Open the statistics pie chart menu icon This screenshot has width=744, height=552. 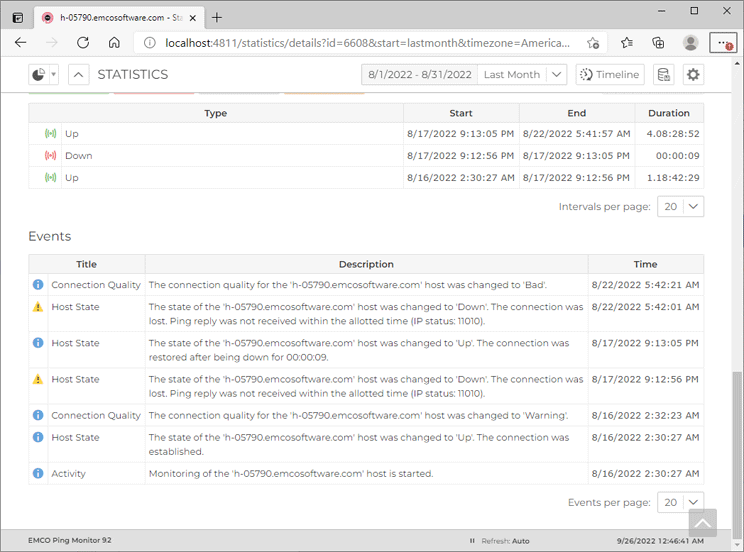tap(38, 75)
